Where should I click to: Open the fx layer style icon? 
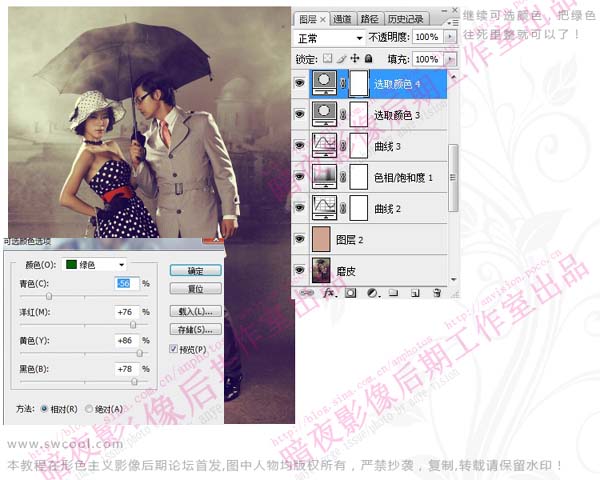[329, 293]
